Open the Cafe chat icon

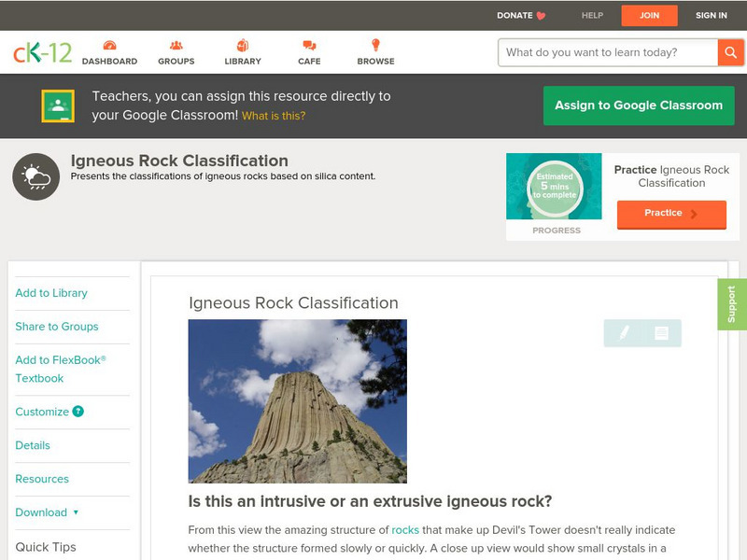pyautogui.click(x=309, y=46)
